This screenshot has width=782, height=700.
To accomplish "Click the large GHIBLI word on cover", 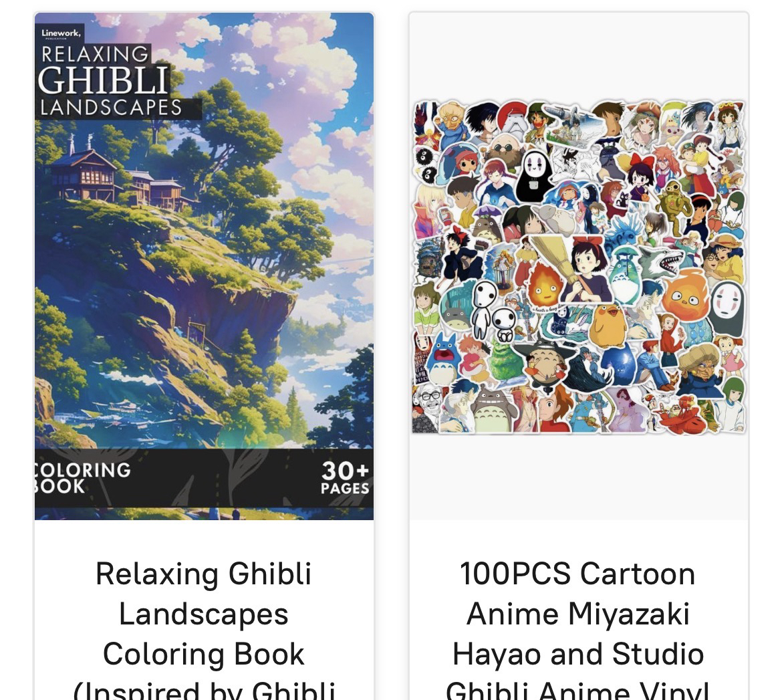I will [104, 80].
